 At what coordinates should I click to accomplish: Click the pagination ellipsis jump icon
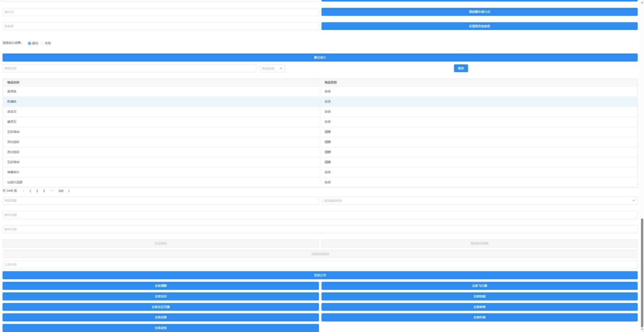pos(52,191)
